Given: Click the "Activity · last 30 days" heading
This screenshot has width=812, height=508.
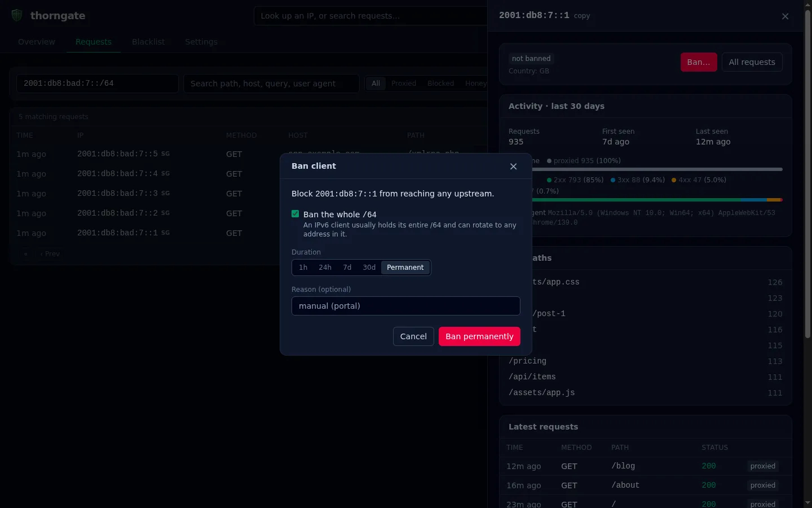Looking at the screenshot, I should [557, 106].
